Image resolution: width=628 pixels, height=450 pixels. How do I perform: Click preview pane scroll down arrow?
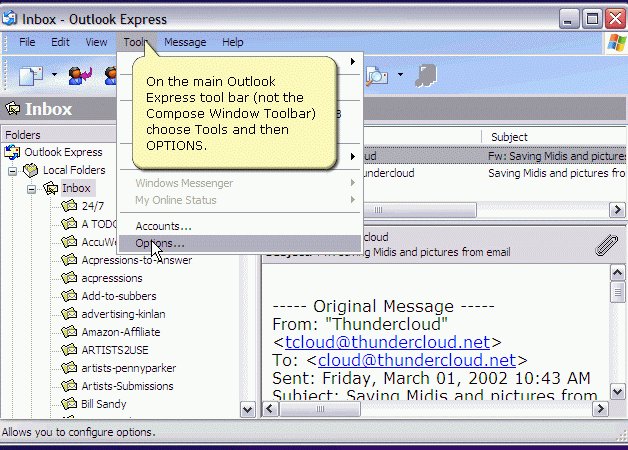pyautogui.click(x=617, y=392)
